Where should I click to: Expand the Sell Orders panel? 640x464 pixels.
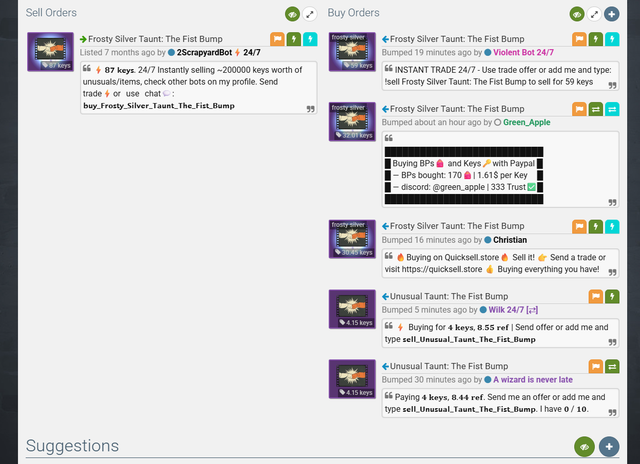point(310,14)
